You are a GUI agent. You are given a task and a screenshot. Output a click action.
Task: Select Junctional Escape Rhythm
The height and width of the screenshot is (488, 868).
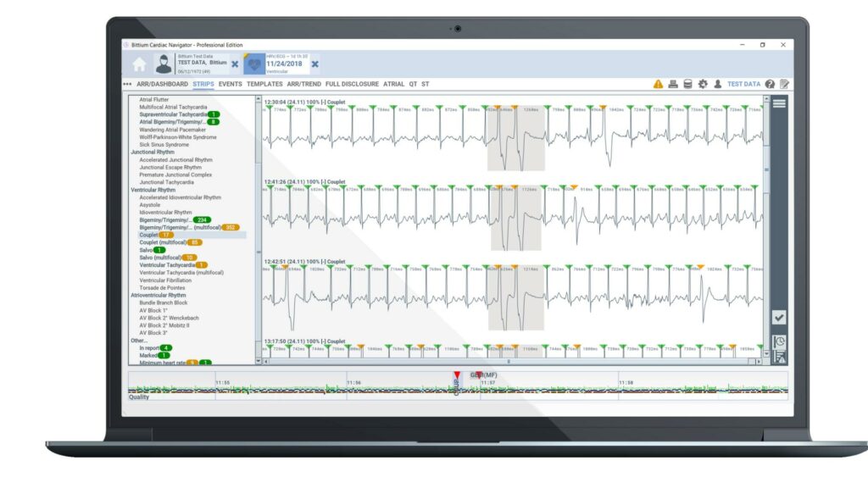[170, 167]
